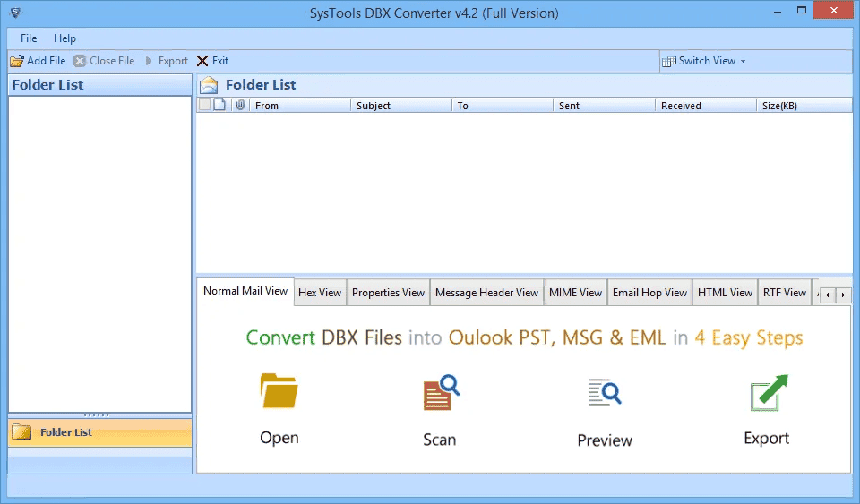Switch to the Hex View tab
Viewport: 860px width, 504px height.
coord(320,293)
